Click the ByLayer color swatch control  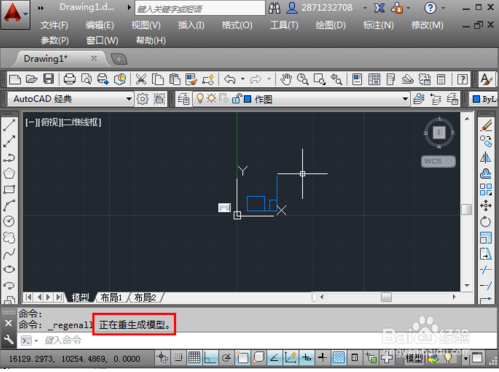[484, 99]
